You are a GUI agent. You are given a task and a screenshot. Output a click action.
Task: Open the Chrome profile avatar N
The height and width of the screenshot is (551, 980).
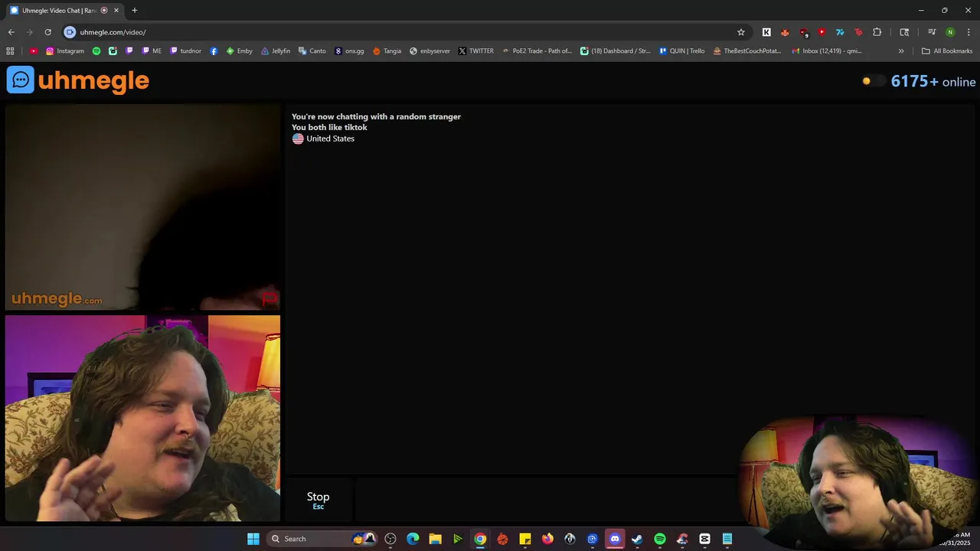(950, 32)
